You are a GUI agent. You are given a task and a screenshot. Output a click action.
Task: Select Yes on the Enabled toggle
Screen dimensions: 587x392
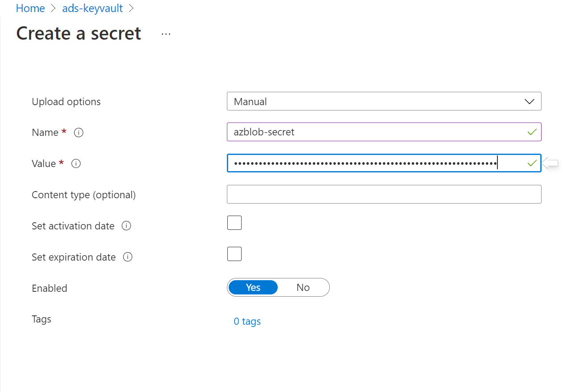tap(253, 287)
